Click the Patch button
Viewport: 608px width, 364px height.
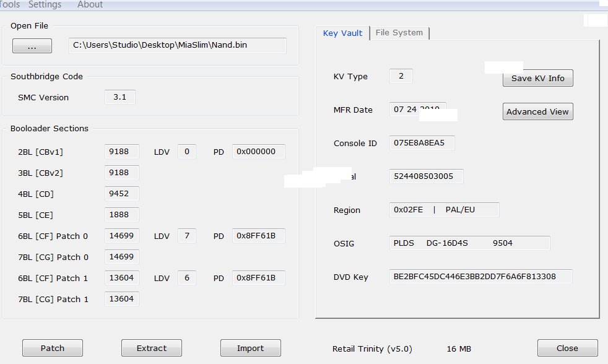point(53,348)
